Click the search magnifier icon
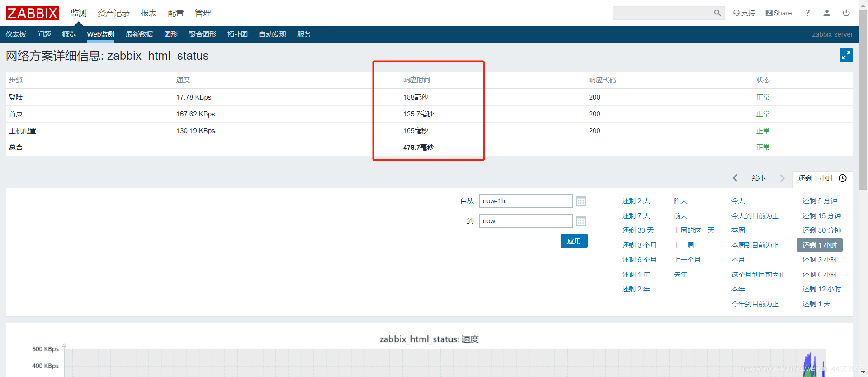The image size is (868, 377). [x=717, y=13]
